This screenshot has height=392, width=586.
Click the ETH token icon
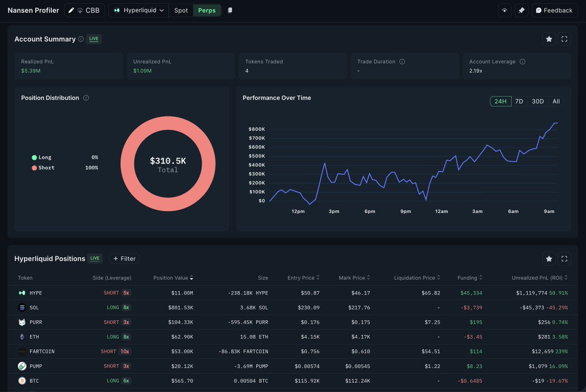[x=21, y=337]
